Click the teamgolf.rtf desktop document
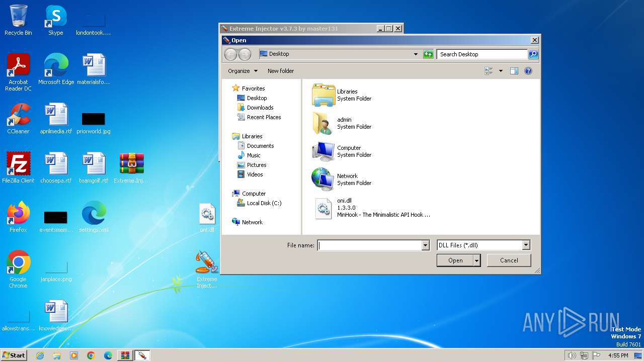The height and width of the screenshot is (362, 644). (94, 168)
